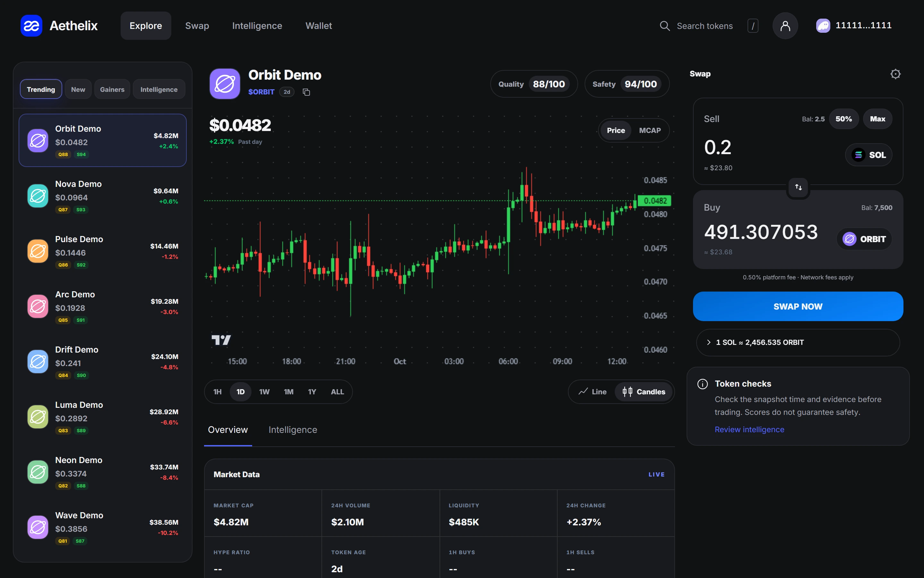Open ORBIT token selector in Buy box
924x578 pixels.
point(864,239)
